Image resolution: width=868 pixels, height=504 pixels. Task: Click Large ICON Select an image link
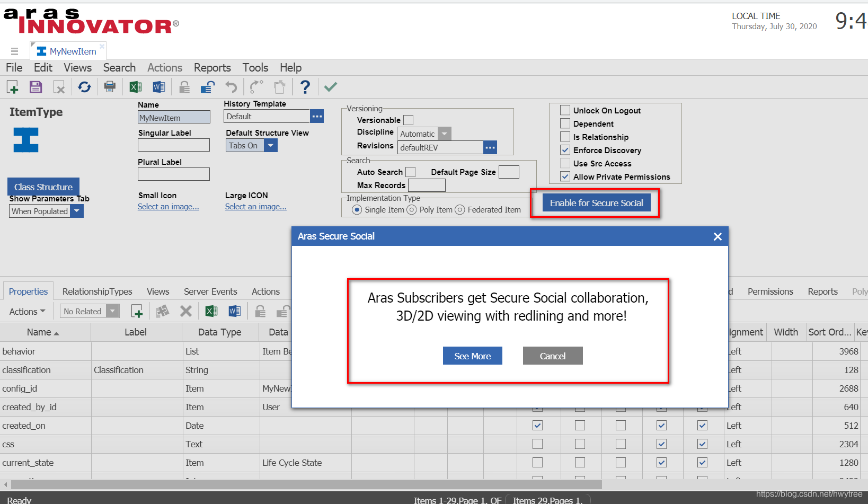coord(256,207)
